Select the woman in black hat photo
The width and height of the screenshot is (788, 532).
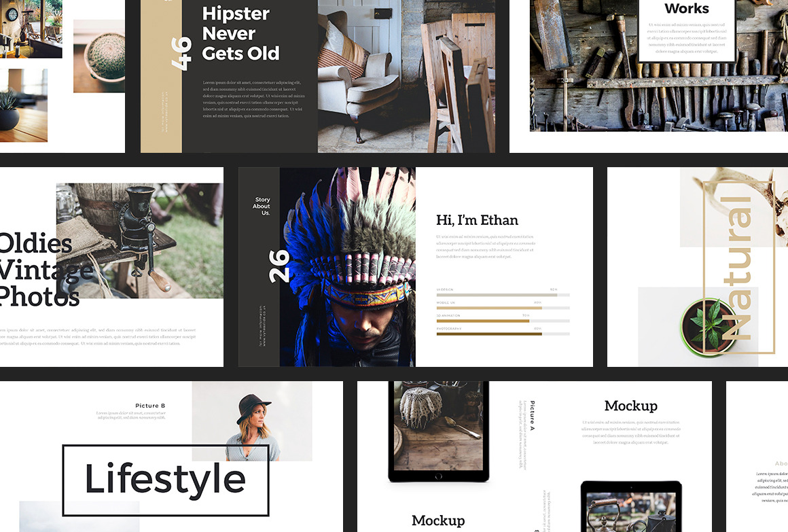click(251, 420)
